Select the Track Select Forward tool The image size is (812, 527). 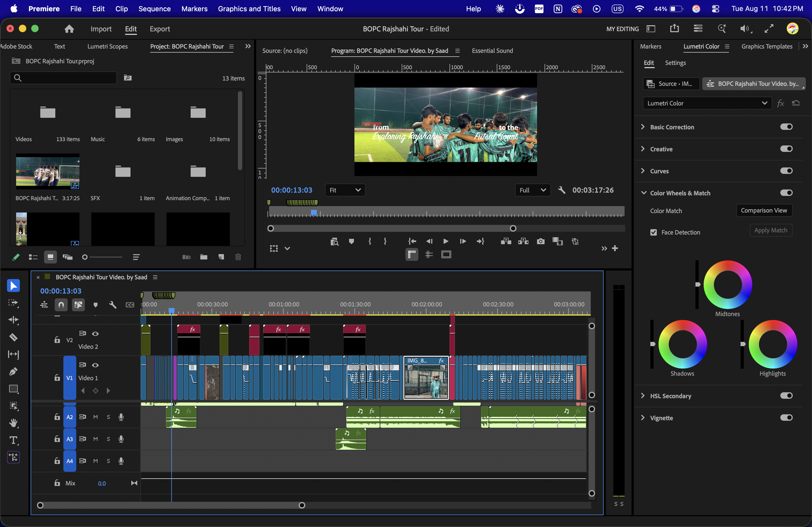[13, 303]
